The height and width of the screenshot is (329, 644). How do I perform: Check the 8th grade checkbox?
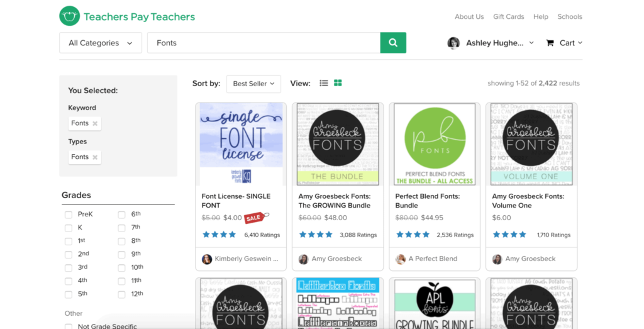point(121,242)
